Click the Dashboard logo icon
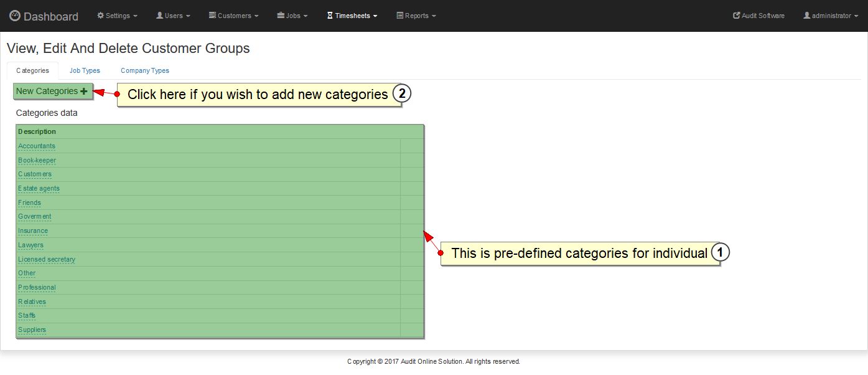 tap(15, 16)
